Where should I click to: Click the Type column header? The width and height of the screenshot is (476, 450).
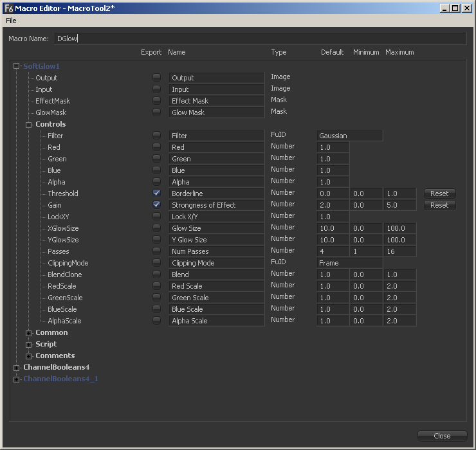click(279, 52)
